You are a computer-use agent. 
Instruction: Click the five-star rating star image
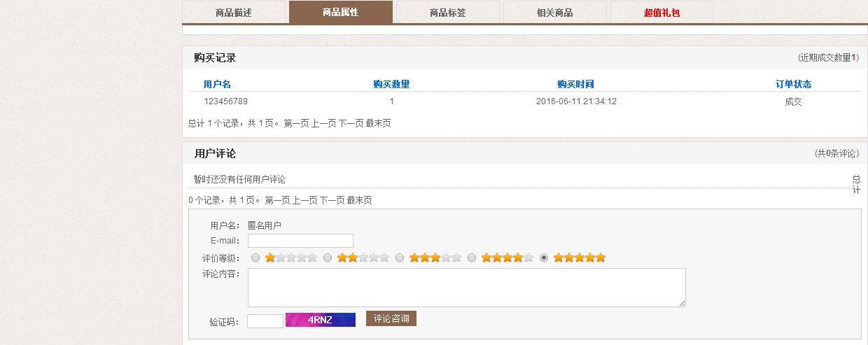(x=580, y=258)
